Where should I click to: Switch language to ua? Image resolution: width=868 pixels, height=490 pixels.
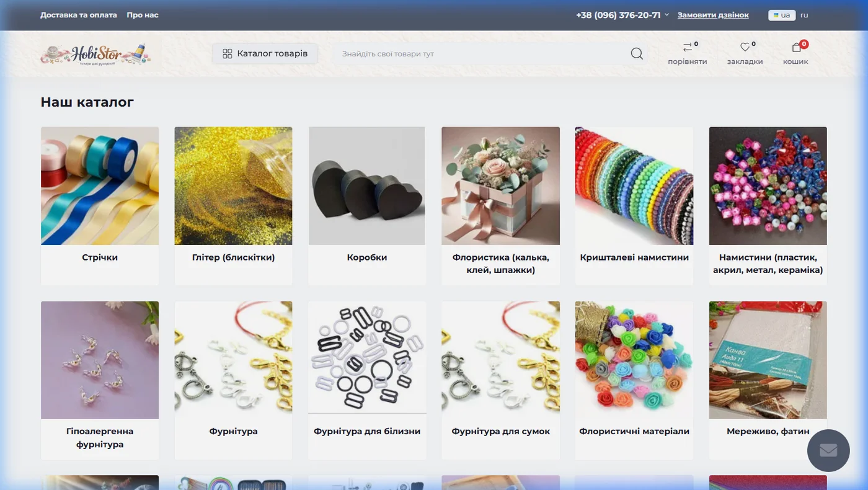click(x=782, y=15)
